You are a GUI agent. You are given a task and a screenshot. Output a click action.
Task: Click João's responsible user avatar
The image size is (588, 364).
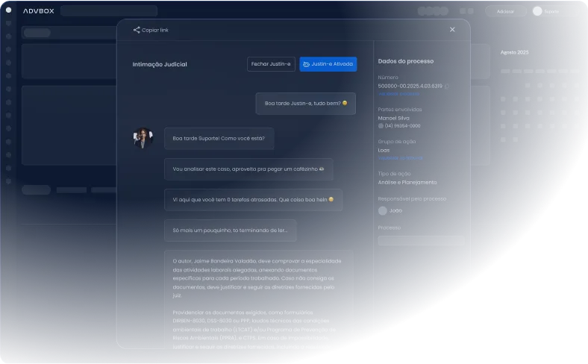pyautogui.click(x=383, y=210)
